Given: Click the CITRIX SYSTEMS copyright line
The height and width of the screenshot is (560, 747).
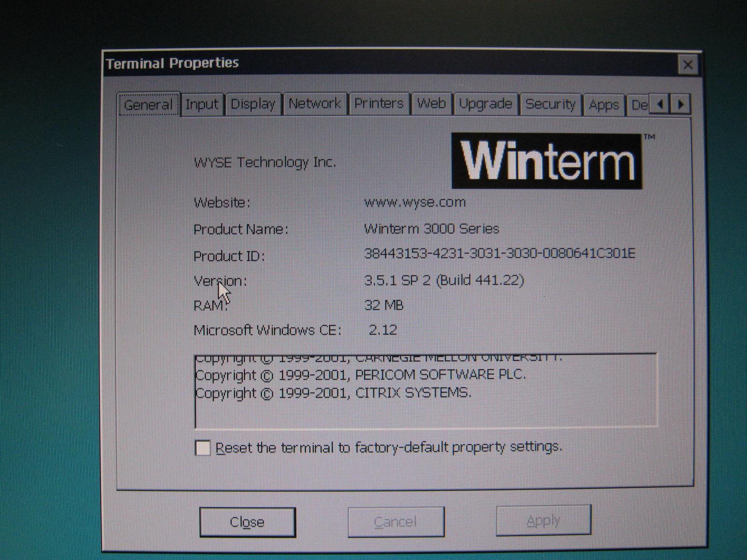Looking at the screenshot, I should point(333,393).
